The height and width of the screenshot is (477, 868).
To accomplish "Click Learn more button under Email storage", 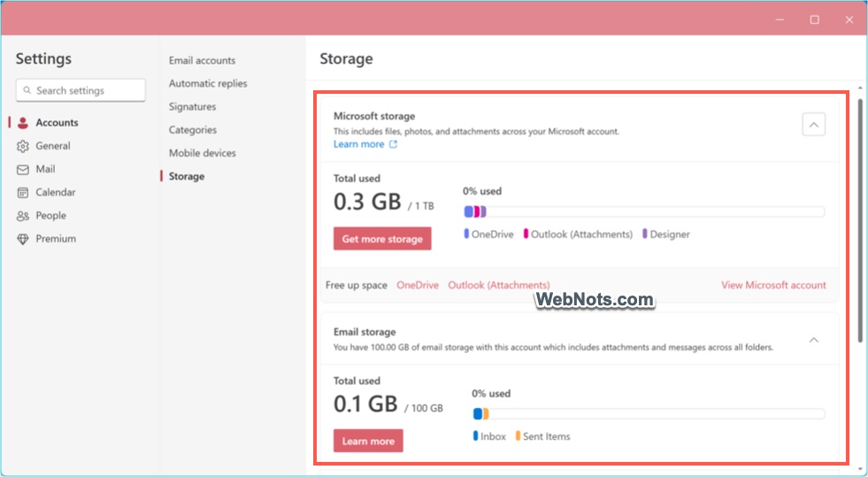I will [x=368, y=441].
